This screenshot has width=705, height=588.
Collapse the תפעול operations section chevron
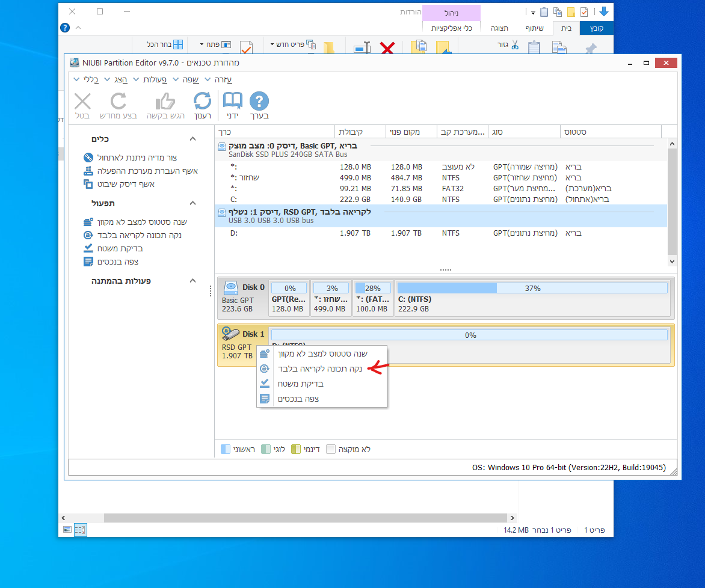click(192, 203)
